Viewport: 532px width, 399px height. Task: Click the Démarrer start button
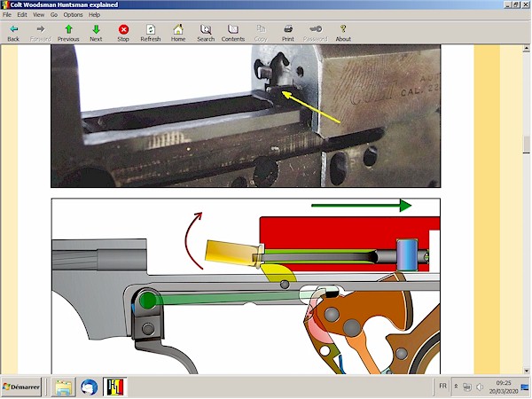21,387
